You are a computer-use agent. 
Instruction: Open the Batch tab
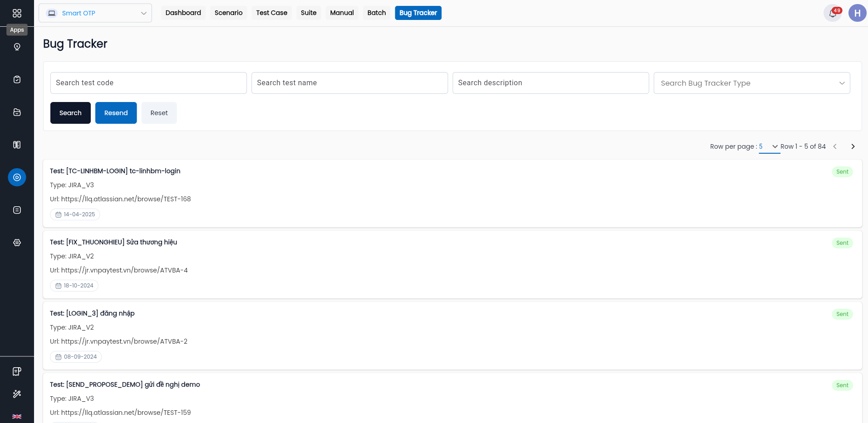coord(377,13)
